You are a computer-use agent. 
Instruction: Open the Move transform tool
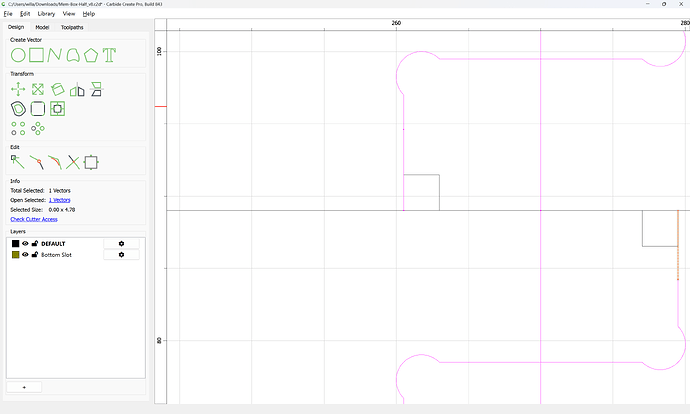click(18, 89)
